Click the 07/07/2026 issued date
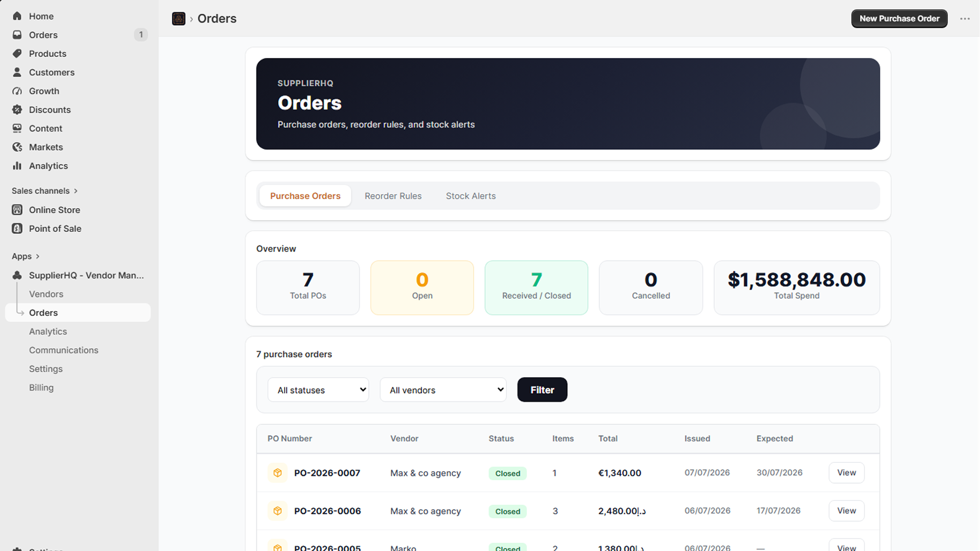The height and width of the screenshot is (551, 980). point(707,473)
